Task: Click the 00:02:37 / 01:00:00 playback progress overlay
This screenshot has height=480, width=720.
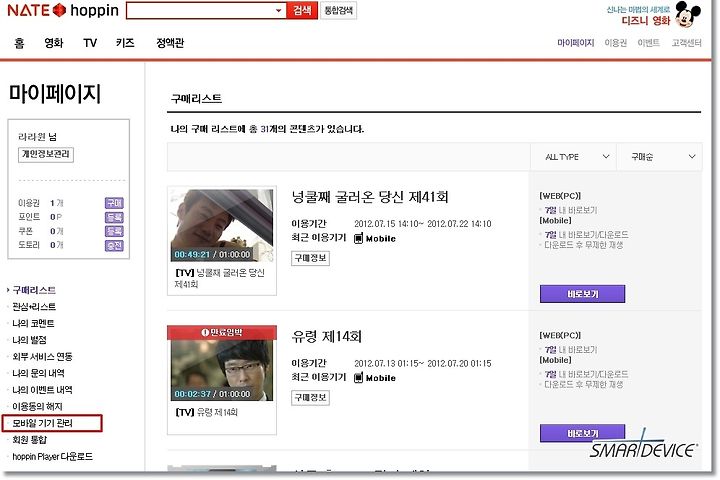Action: coord(212,394)
